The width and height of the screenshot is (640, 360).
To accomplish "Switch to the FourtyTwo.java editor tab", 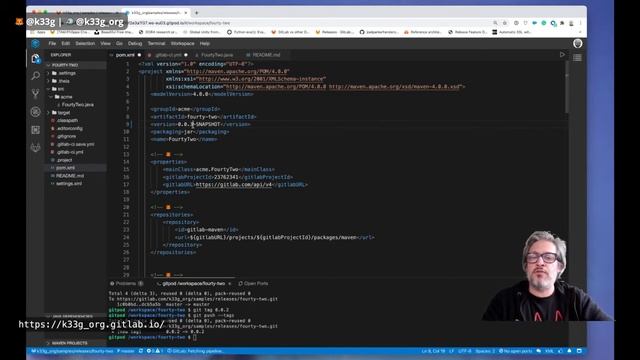I will point(216,55).
